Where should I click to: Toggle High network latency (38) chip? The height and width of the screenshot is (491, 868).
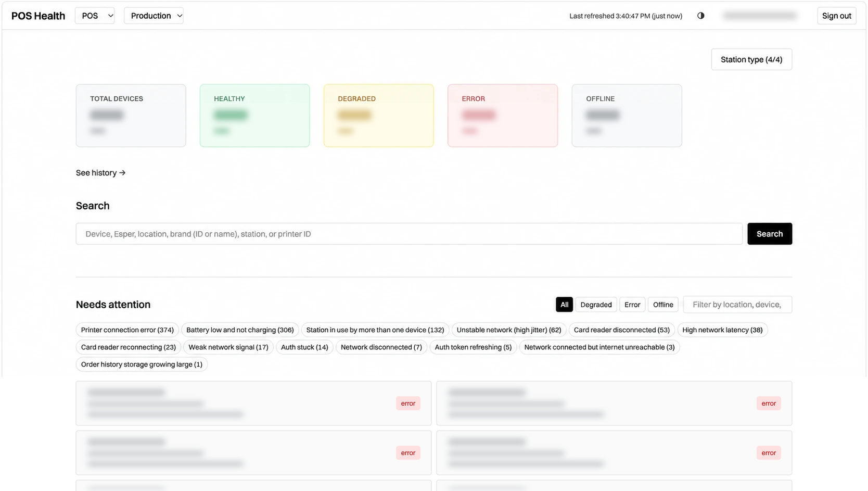pyautogui.click(x=722, y=330)
